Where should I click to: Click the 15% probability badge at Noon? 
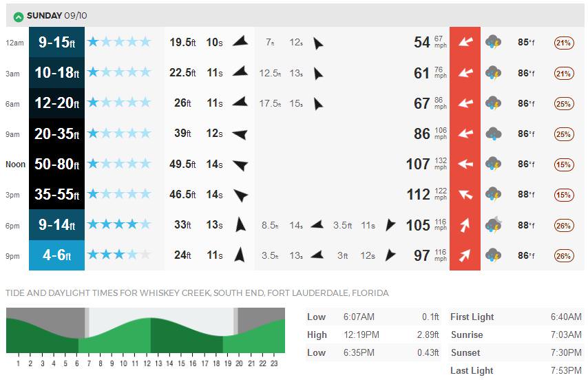[x=564, y=165]
